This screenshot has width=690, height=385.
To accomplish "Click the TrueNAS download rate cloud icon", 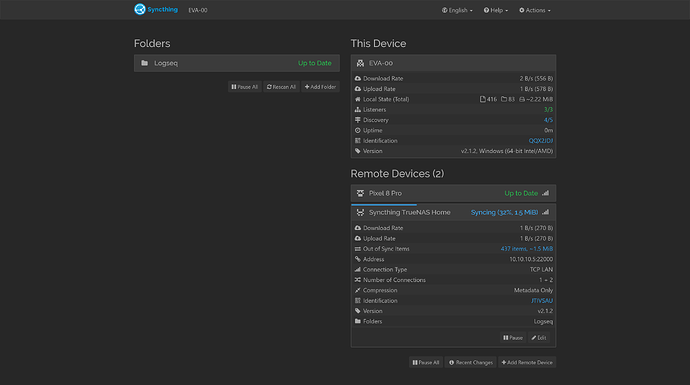I will [x=358, y=228].
